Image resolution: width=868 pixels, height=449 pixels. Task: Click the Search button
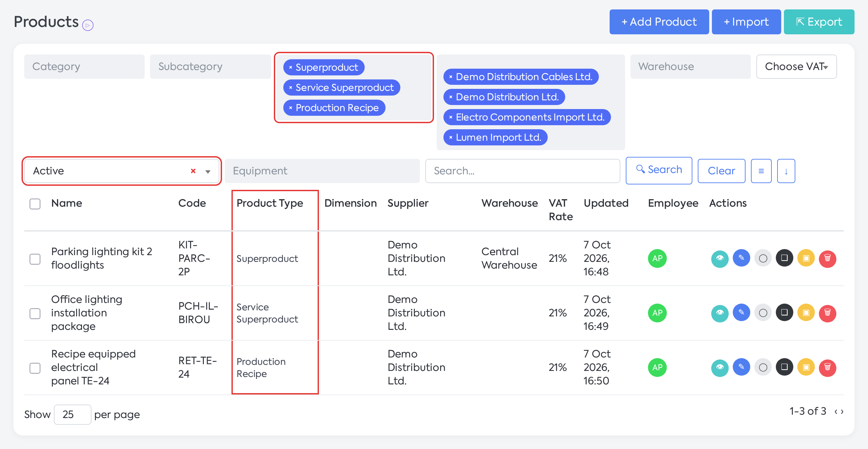(x=659, y=170)
